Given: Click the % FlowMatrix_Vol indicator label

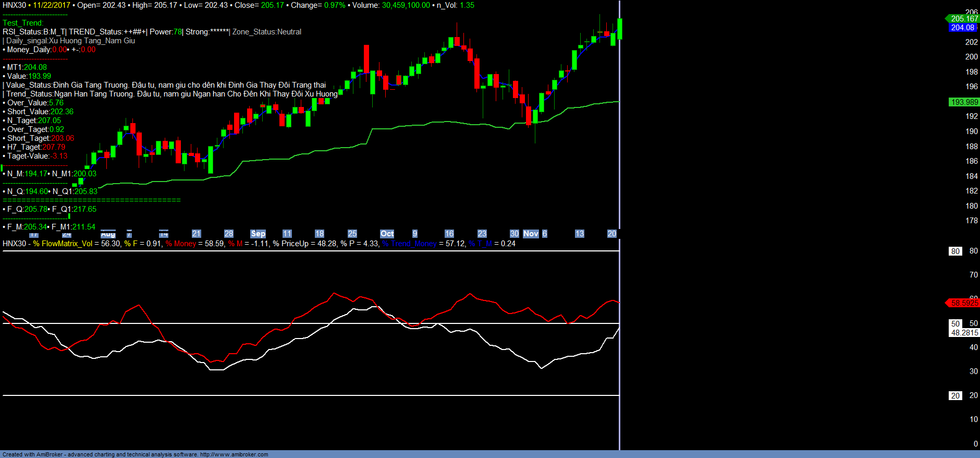Looking at the screenshot, I should (x=63, y=244).
